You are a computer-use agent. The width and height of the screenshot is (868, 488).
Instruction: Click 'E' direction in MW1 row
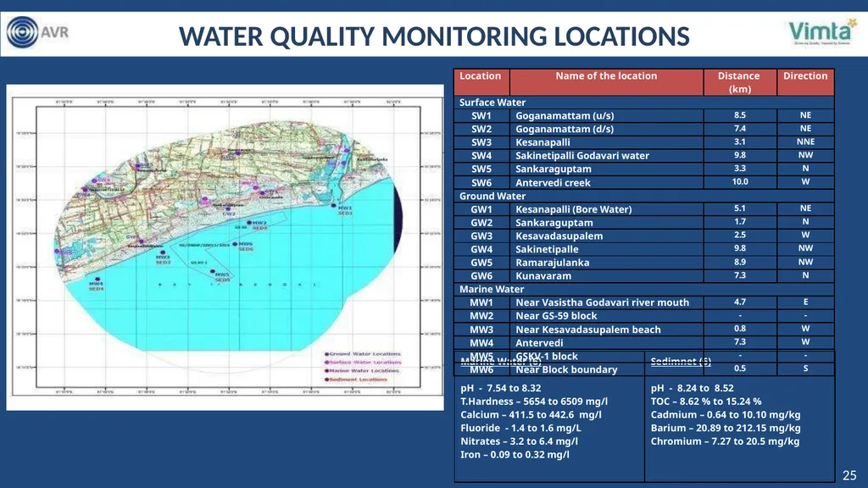(x=805, y=302)
